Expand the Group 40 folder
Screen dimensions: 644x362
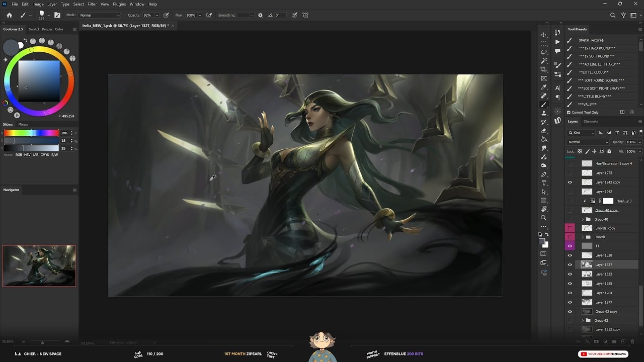[583, 219]
